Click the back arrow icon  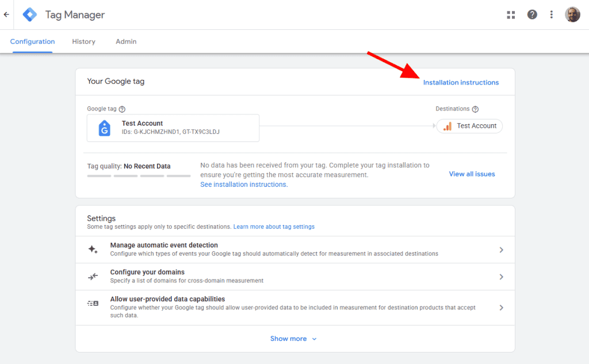tap(6, 14)
